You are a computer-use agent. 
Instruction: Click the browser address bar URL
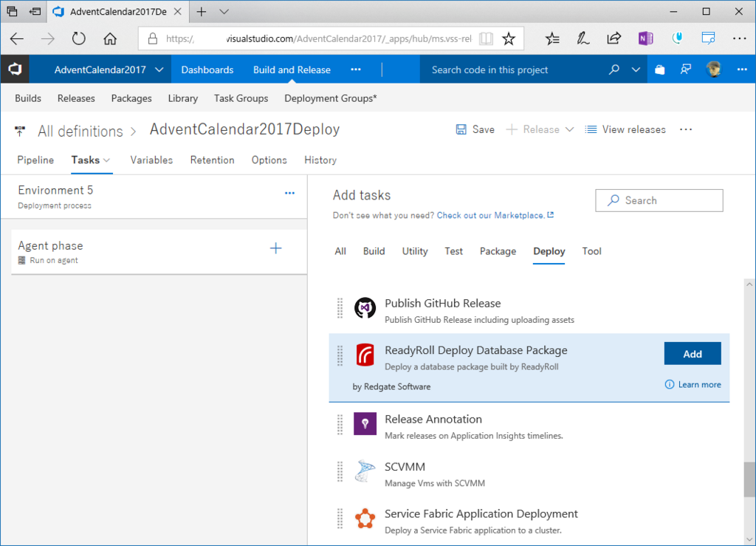pyautogui.click(x=318, y=38)
